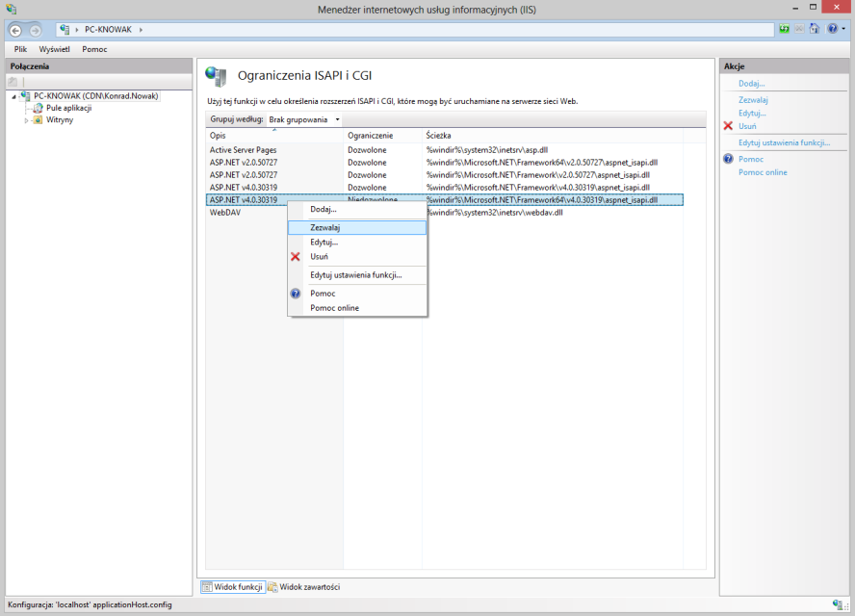Click the %windir%\system32\inetsrv\asp.dll path cell

pyautogui.click(x=487, y=150)
